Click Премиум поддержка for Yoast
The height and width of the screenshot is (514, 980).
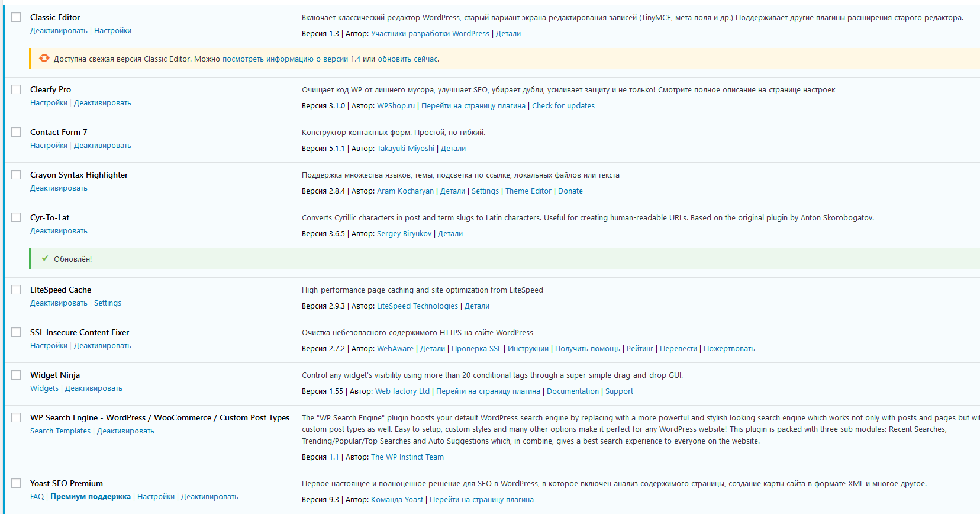pyautogui.click(x=91, y=497)
